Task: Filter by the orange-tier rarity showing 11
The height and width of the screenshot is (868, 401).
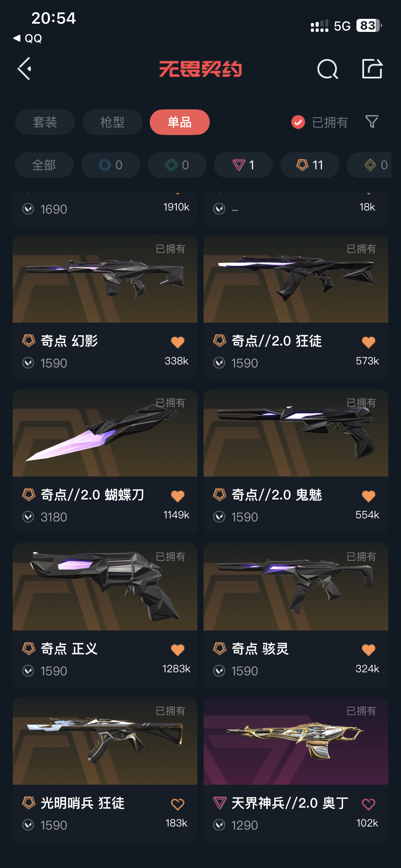Action: click(310, 165)
